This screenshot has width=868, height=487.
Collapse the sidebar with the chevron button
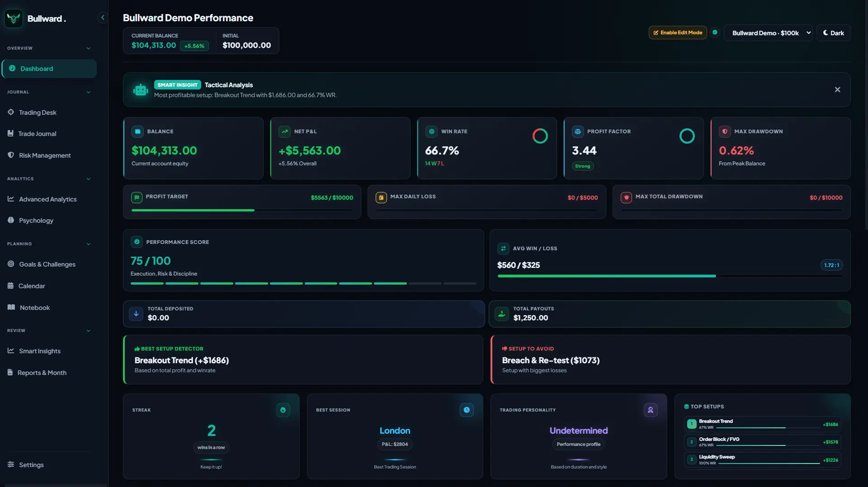[x=103, y=18]
